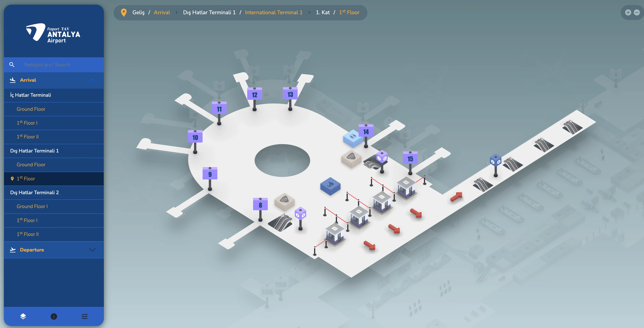Image resolution: width=644 pixels, height=328 pixels.
Task: Expand the Departure section
Action: 92,250
